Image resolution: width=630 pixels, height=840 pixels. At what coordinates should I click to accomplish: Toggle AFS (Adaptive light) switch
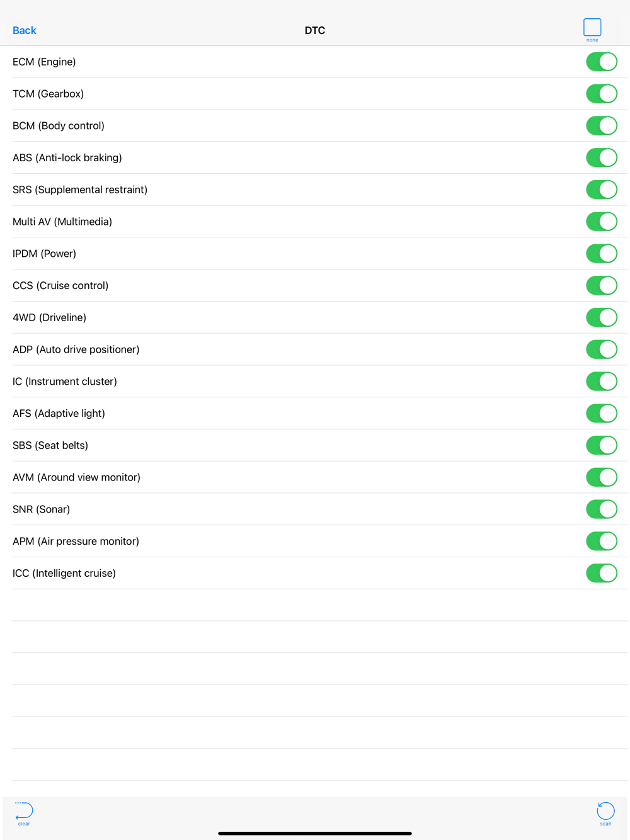[602, 413]
